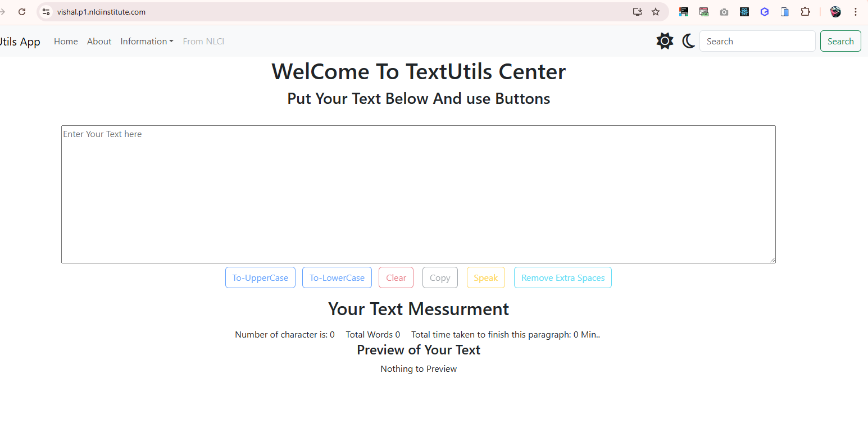Click Remove Extra Spaces button
The width and height of the screenshot is (868, 428).
tap(563, 277)
